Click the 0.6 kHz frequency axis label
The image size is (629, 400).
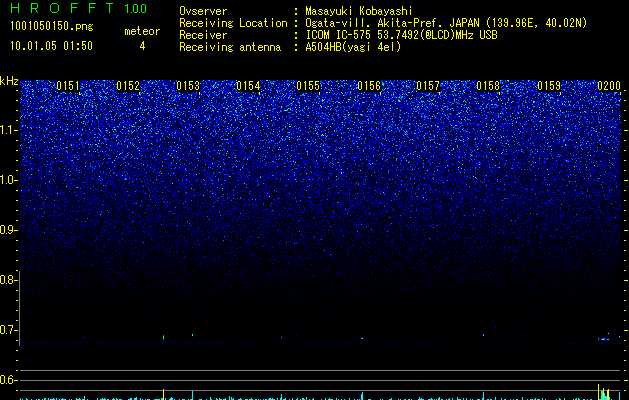(x=8, y=380)
